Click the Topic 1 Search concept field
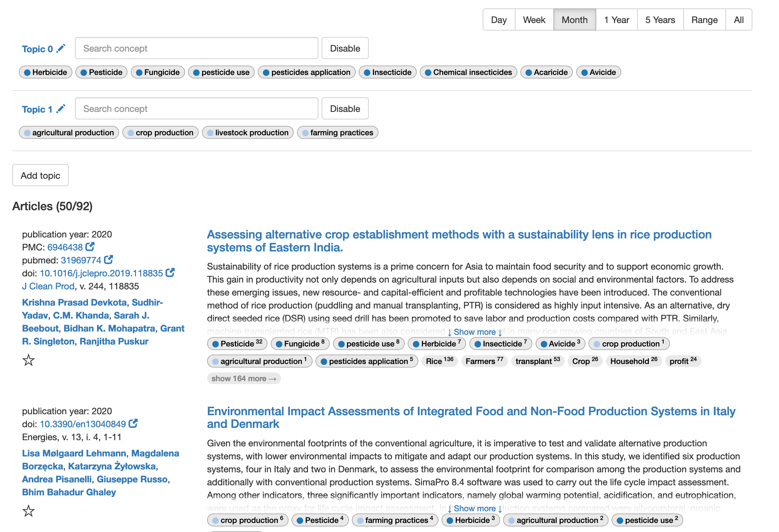The height and width of the screenshot is (532, 779). coord(196,109)
